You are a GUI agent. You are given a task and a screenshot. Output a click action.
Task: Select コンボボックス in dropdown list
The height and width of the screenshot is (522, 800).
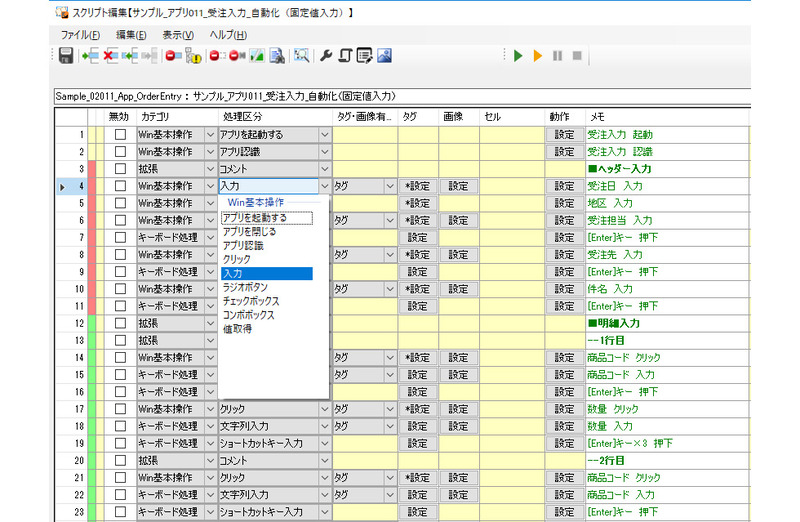click(267, 315)
